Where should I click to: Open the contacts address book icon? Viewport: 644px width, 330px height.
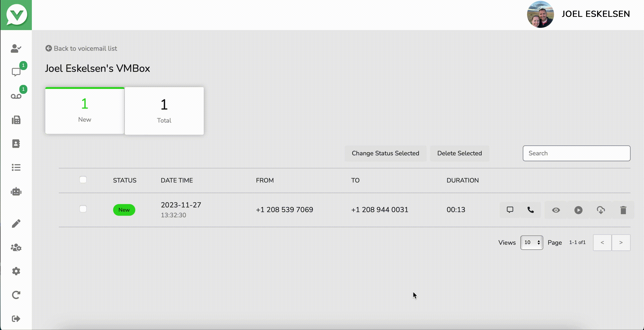coord(16,144)
